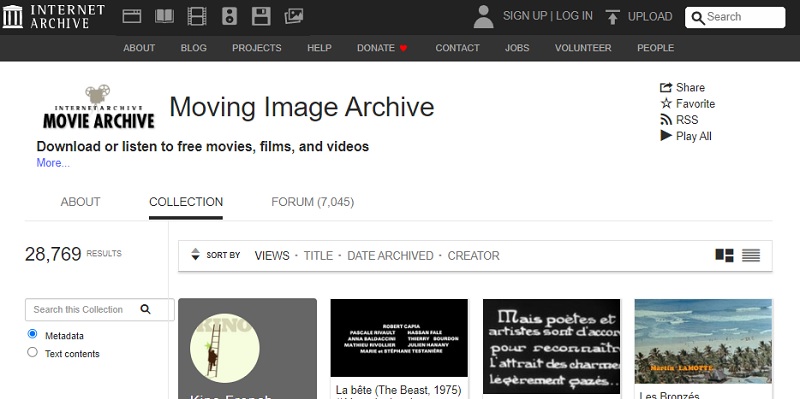This screenshot has height=399, width=800.
Task: Toggle sort direction arrows
Action: coord(195,254)
